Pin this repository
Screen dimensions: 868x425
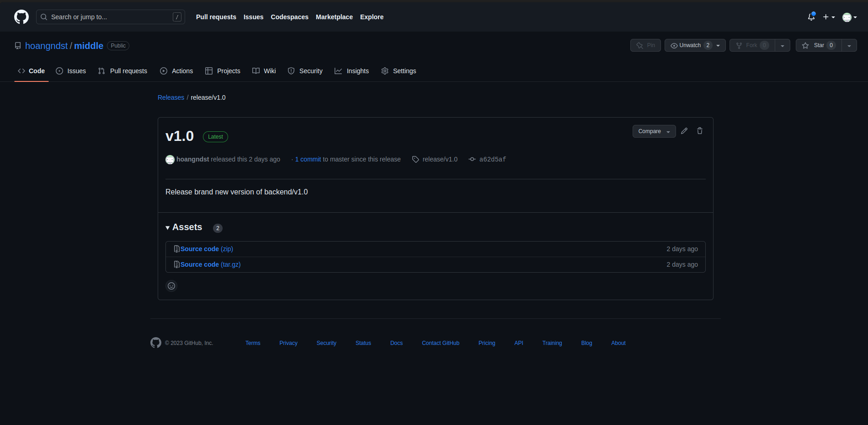pos(645,45)
